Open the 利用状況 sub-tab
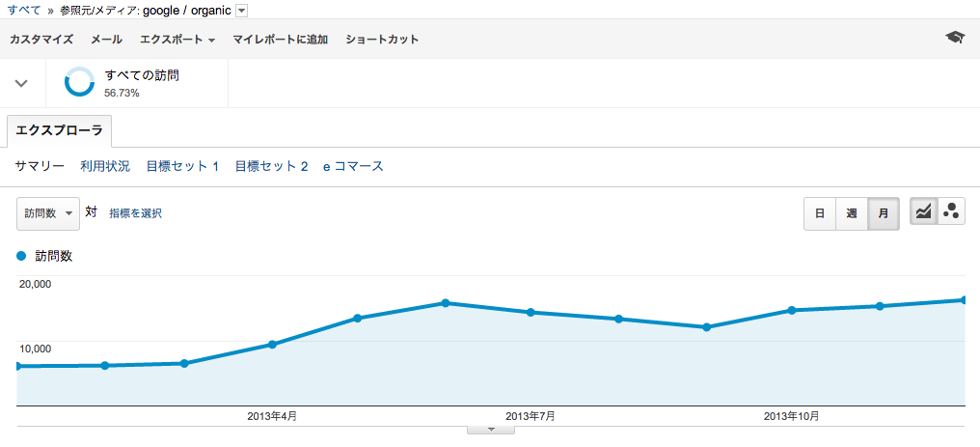Screen dimensions: 980x447 coord(105,166)
